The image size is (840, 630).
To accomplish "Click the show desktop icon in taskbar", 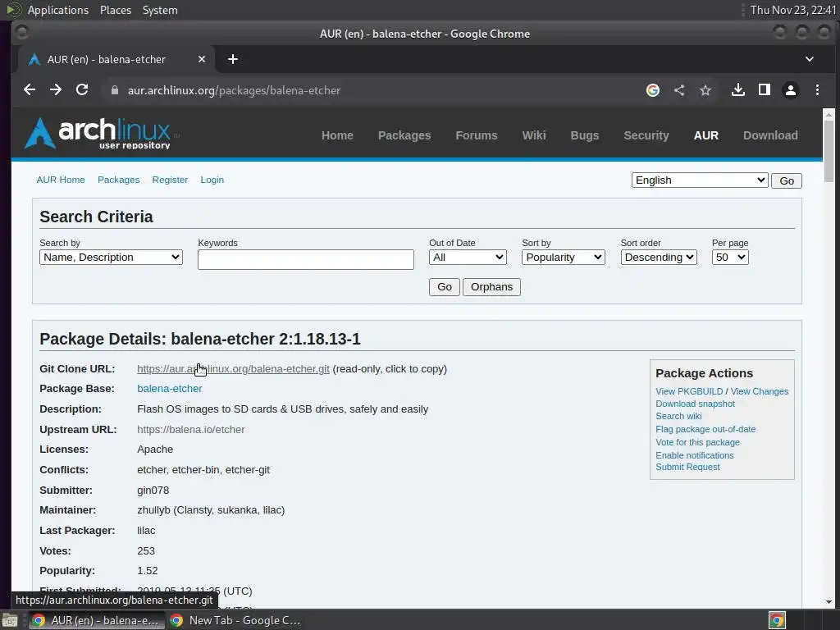I will pos(10,620).
